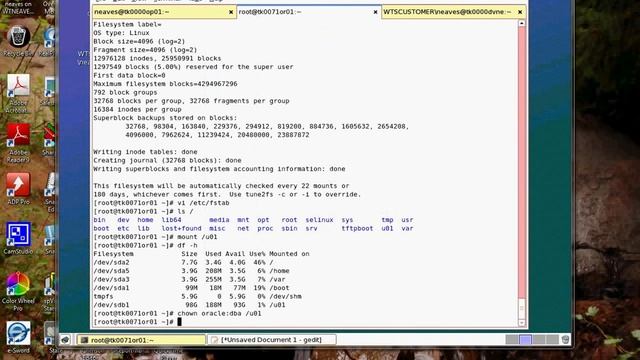Click the 'Writing inode tables: done' line
The width and height of the screenshot is (640, 360).
click(145, 152)
